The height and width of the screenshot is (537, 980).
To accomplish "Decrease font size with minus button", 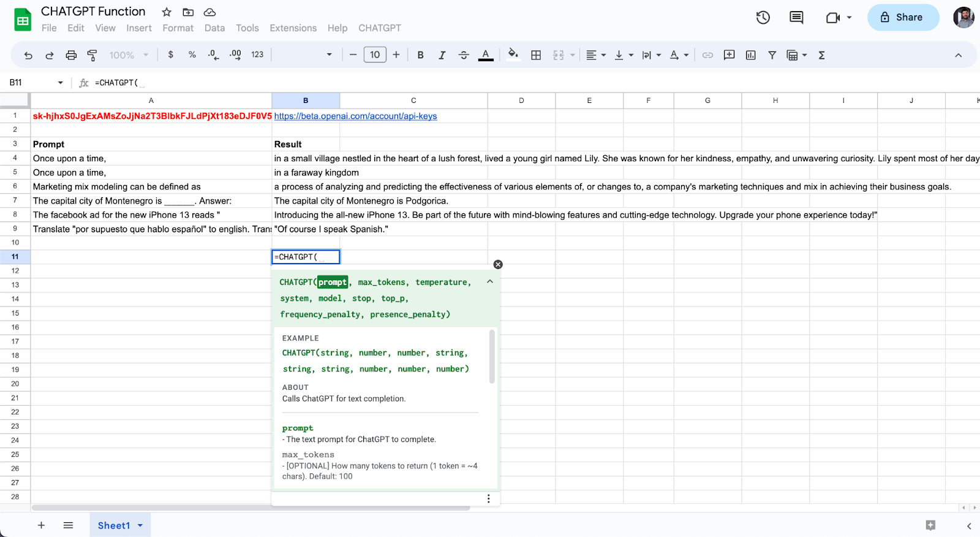I will (x=353, y=55).
